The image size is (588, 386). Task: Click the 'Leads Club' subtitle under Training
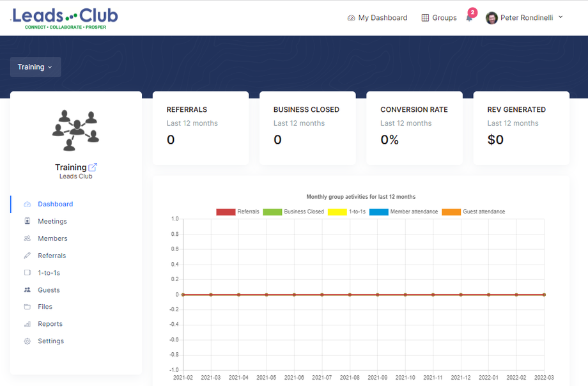pos(76,176)
